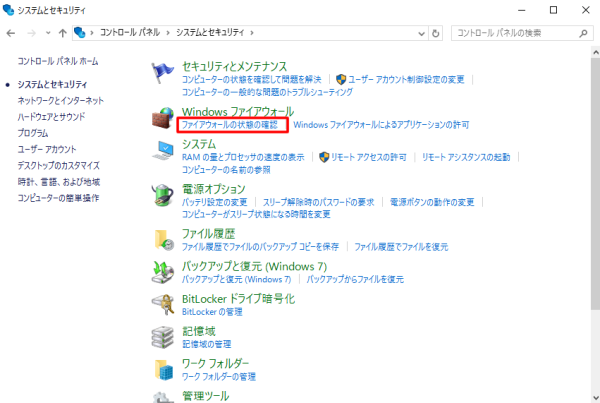Open the プログラム category
The height and width of the screenshot is (403, 600).
(x=33, y=133)
